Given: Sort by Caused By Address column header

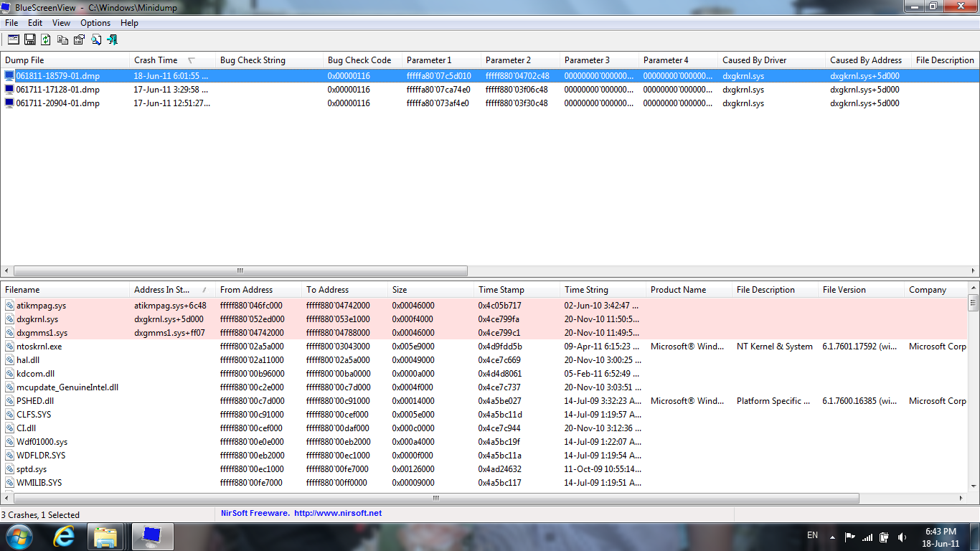Looking at the screenshot, I should coord(869,60).
